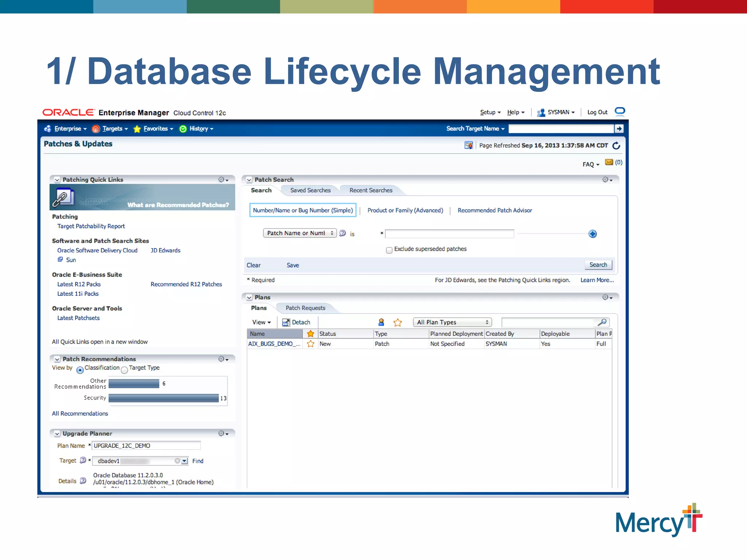Click the favorites star icon in Plans toolbar
The image size is (747, 560).
pyautogui.click(x=398, y=322)
